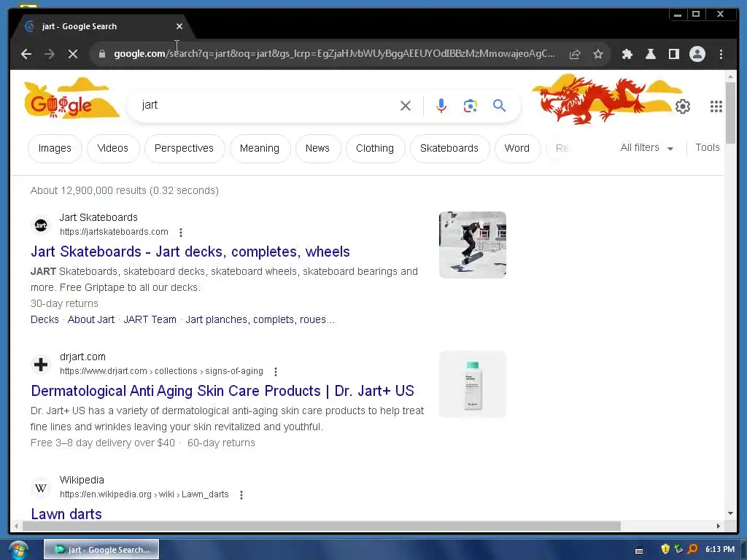The image size is (747, 560).
Task: Click the magnifier tray icon
Action: (x=693, y=549)
